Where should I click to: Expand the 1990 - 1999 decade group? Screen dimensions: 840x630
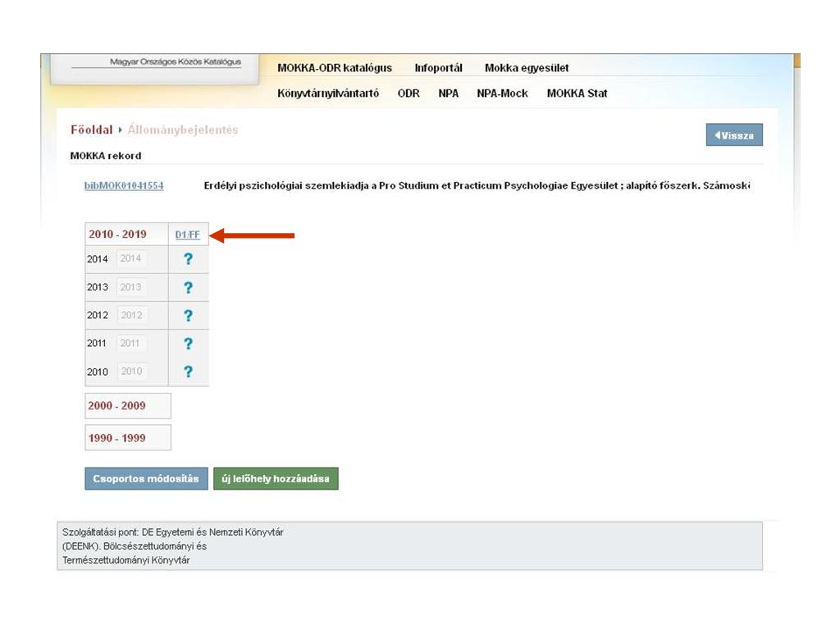[x=116, y=438]
